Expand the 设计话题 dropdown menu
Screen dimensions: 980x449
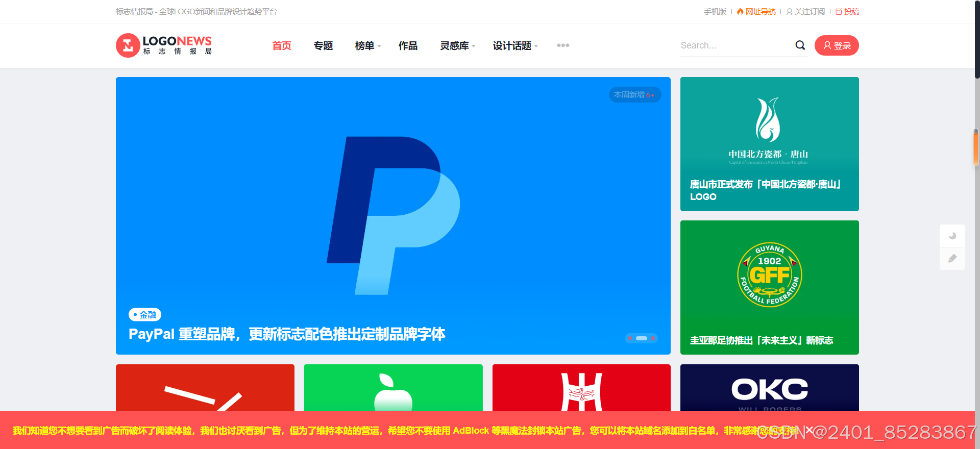516,45
